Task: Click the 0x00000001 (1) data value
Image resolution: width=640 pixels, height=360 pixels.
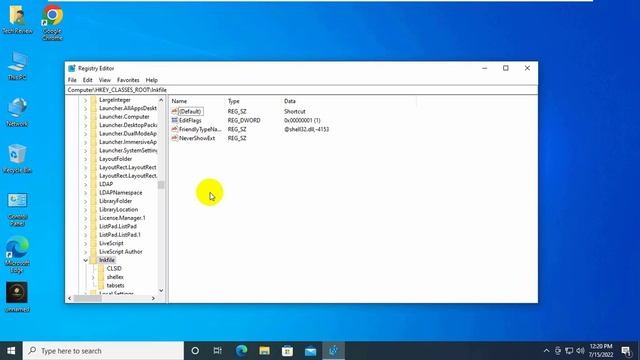Action: coord(302,120)
